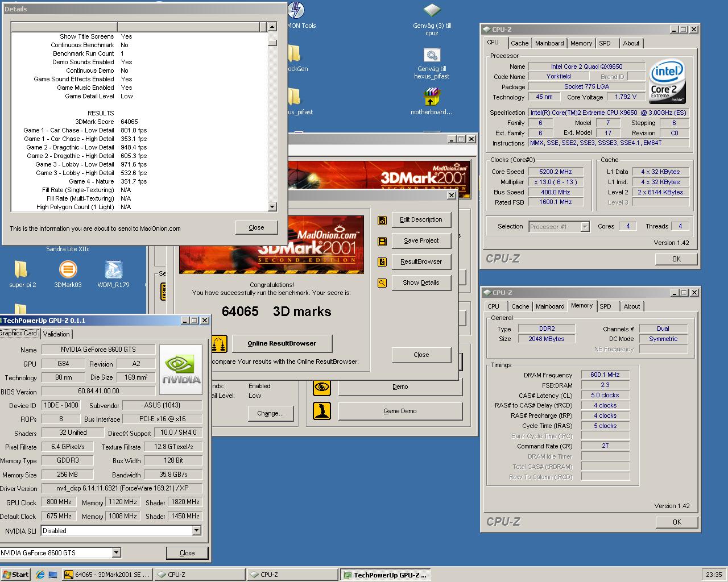
Task: Click the Intel Core 2 Extreme logo
Action: (667, 82)
